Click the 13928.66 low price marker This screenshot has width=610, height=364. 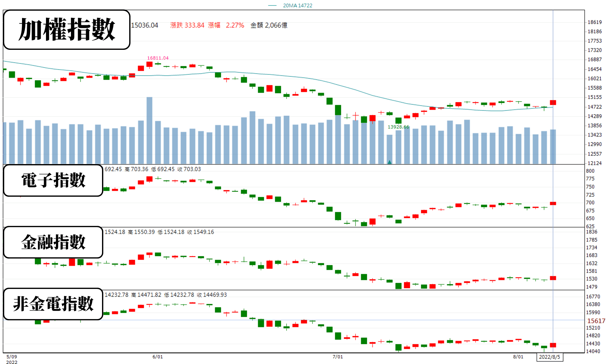coord(398,127)
